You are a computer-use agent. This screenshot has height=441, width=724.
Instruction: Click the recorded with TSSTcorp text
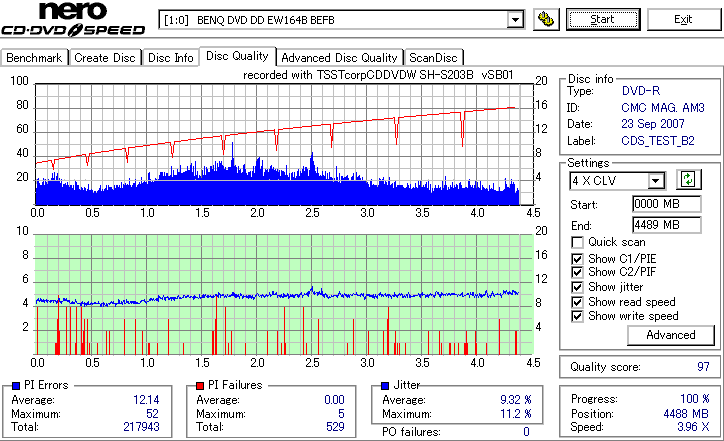click(x=378, y=75)
